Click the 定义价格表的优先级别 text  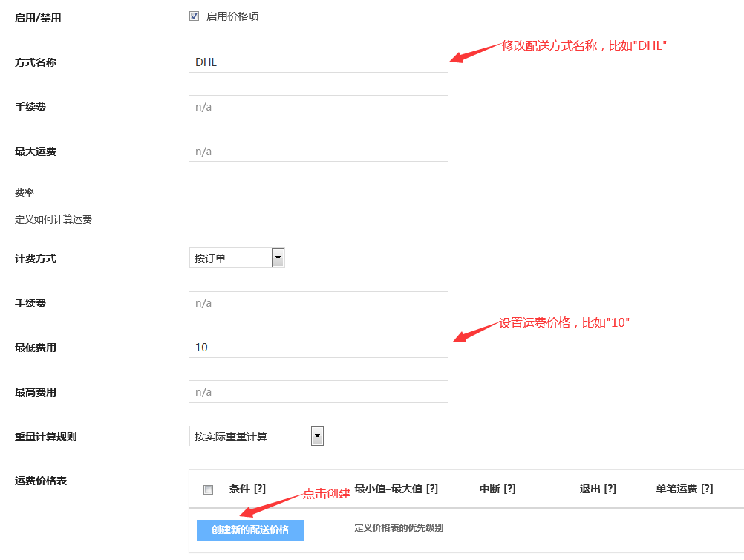pyautogui.click(x=399, y=528)
